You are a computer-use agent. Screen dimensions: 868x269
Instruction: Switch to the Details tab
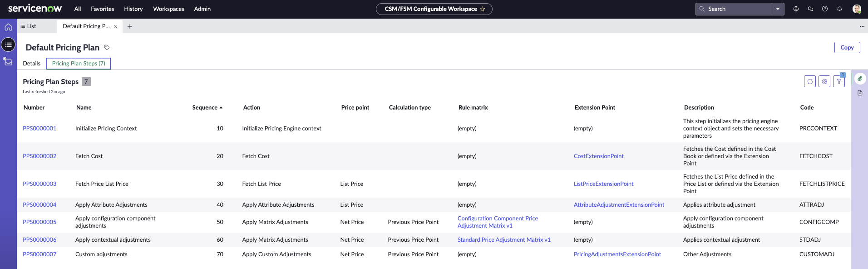tap(32, 64)
